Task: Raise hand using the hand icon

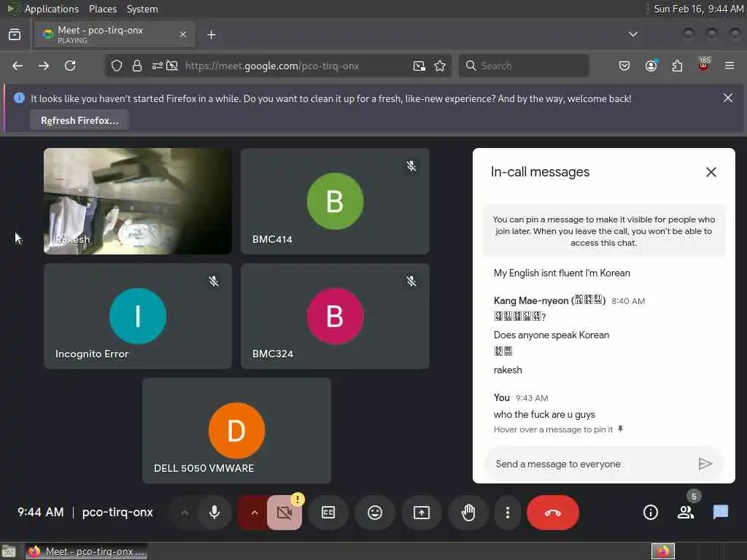Action: click(x=468, y=513)
